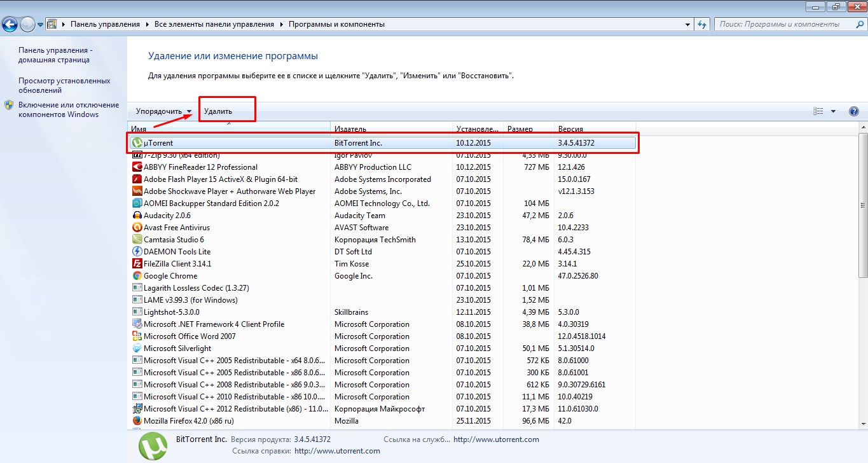Select the Google Chrome icon entry
This screenshot has width=868, height=463.
pos(137,276)
